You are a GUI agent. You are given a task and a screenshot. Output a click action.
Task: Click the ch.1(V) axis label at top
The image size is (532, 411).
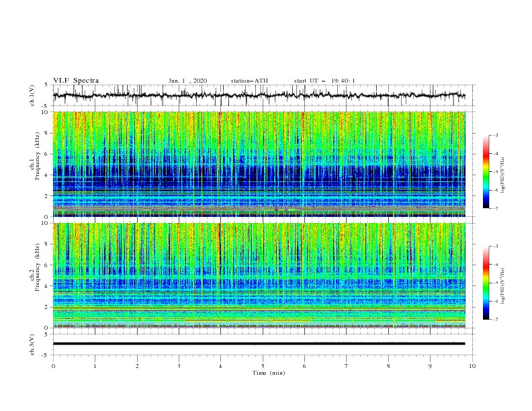coord(32,95)
